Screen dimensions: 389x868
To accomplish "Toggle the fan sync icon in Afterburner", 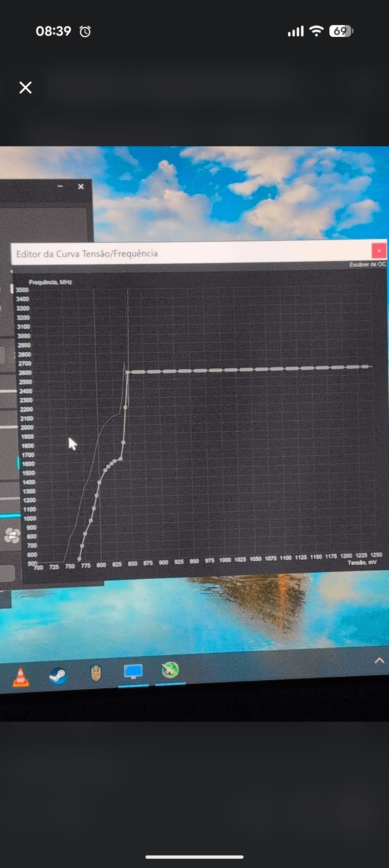I will pos(12,535).
